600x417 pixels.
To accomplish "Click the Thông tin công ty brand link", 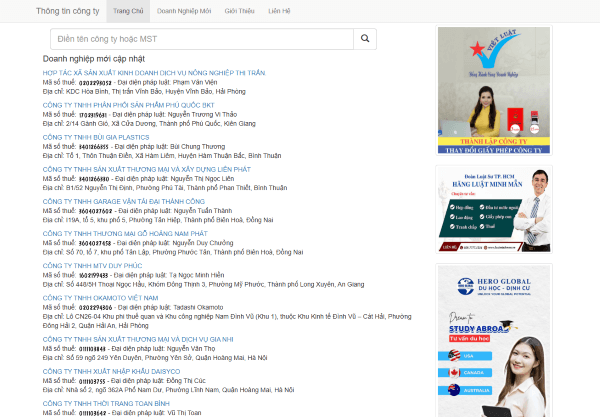I will (66, 11).
